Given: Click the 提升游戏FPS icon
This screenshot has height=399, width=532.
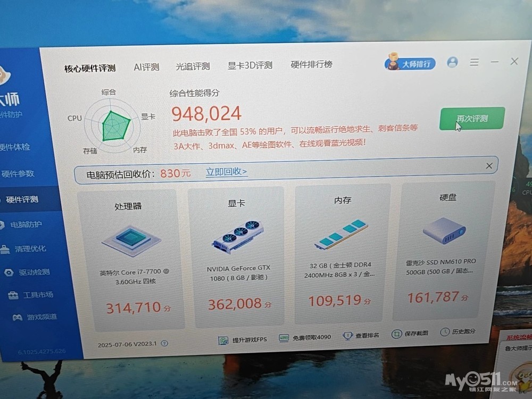Looking at the screenshot, I should pos(223,339).
